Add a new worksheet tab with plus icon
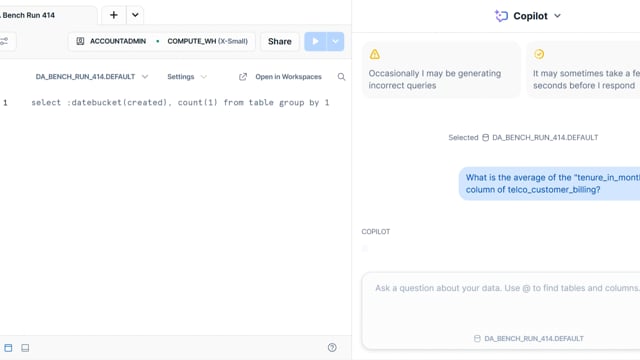 [113, 15]
